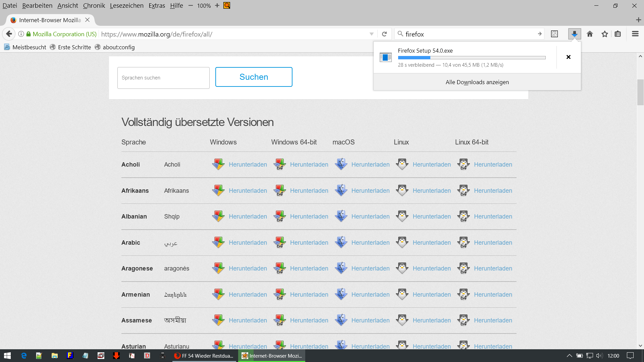This screenshot has width=644, height=362.
Task: Open the bookmarks list icon
Action: 618,34
